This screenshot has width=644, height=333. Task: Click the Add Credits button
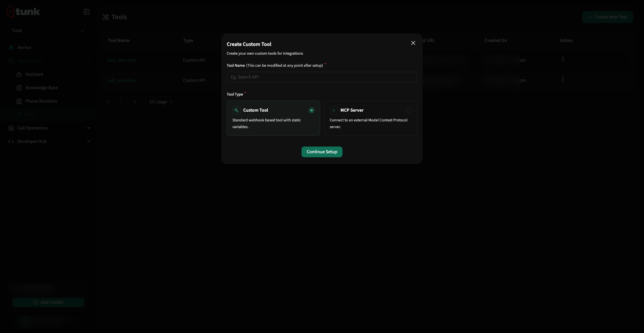pyautogui.click(x=48, y=302)
